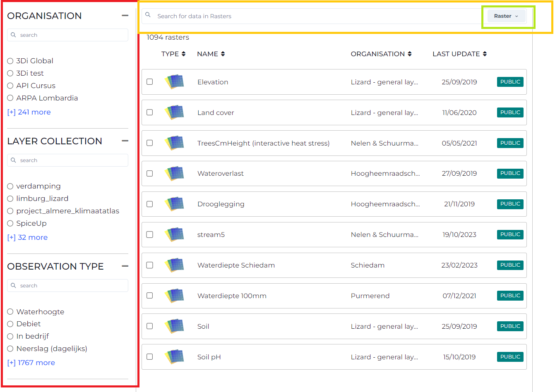555x392 pixels.
Task: Click the stream5 raster icon
Action: tap(174, 234)
